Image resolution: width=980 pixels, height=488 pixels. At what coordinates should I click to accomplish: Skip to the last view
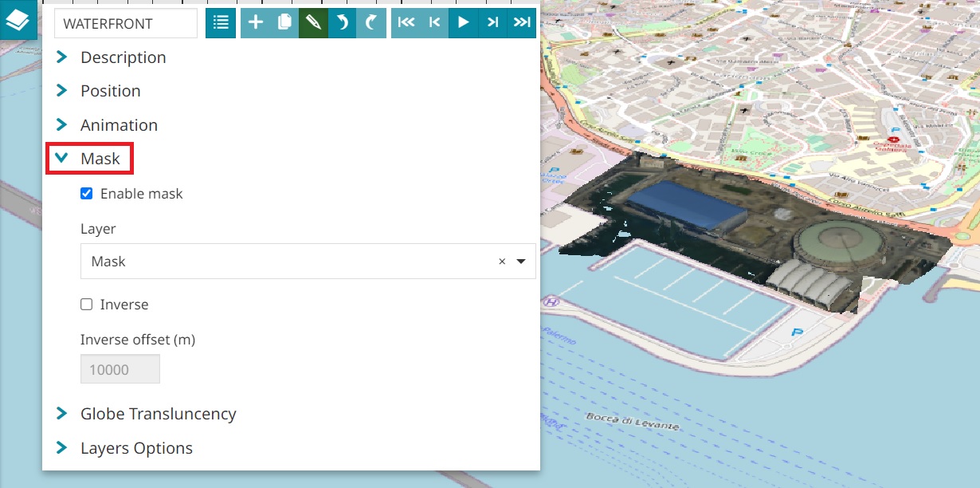click(522, 23)
